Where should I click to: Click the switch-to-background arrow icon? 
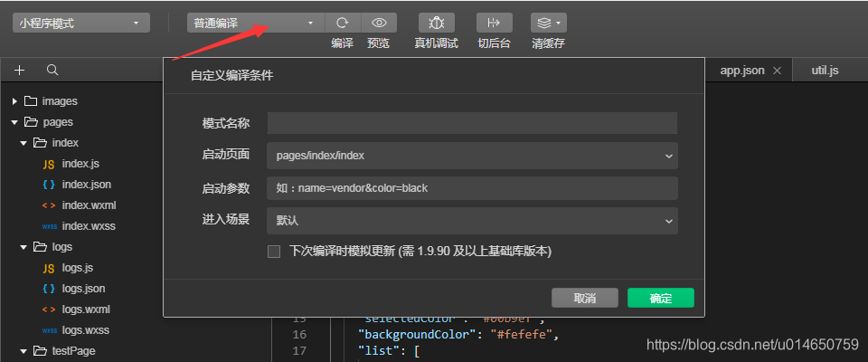(494, 23)
